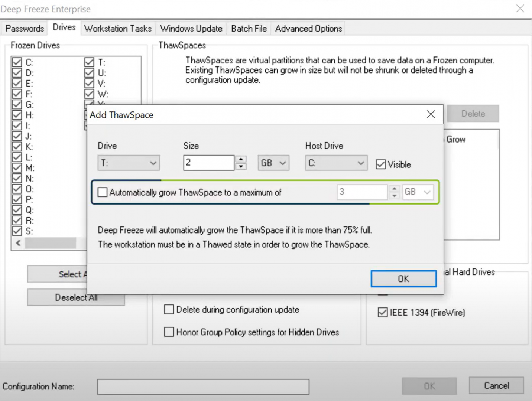
Task: Close the Add ThawSpace dialog
Action: 431,114
